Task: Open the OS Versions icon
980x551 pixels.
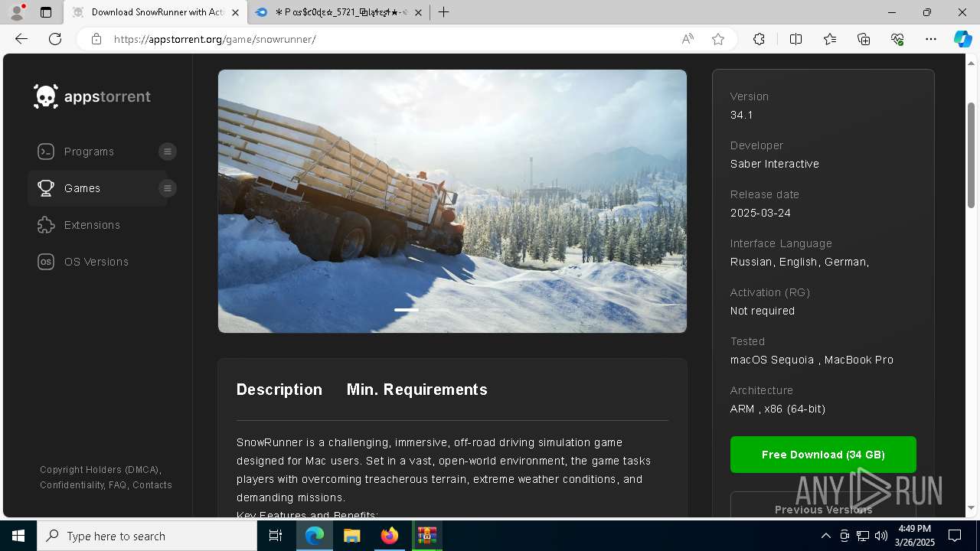Action: [46, 262]
